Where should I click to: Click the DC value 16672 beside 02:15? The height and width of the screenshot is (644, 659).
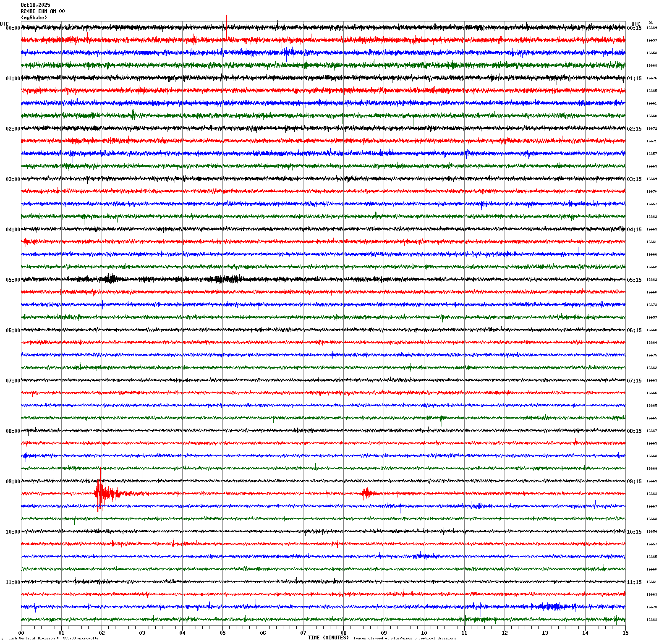651,128
